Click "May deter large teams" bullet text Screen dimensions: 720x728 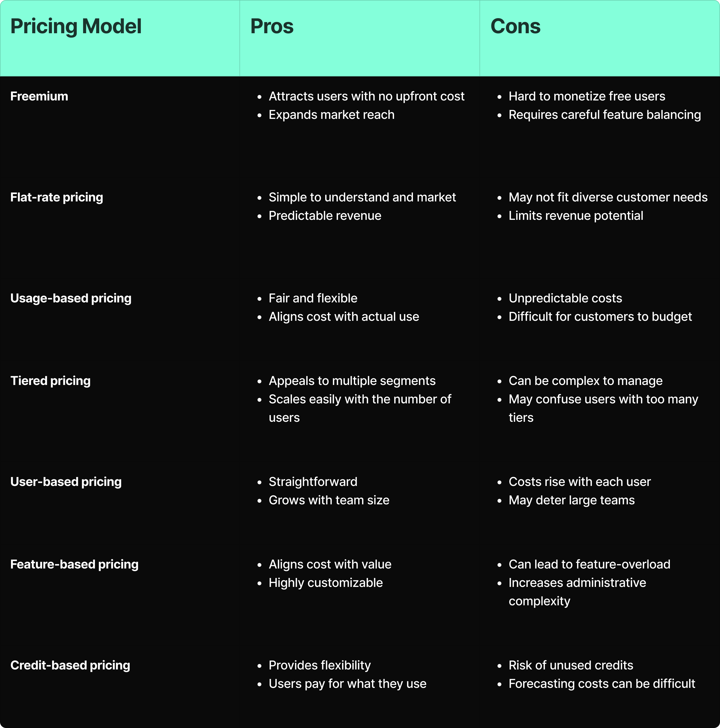[571, 500]
